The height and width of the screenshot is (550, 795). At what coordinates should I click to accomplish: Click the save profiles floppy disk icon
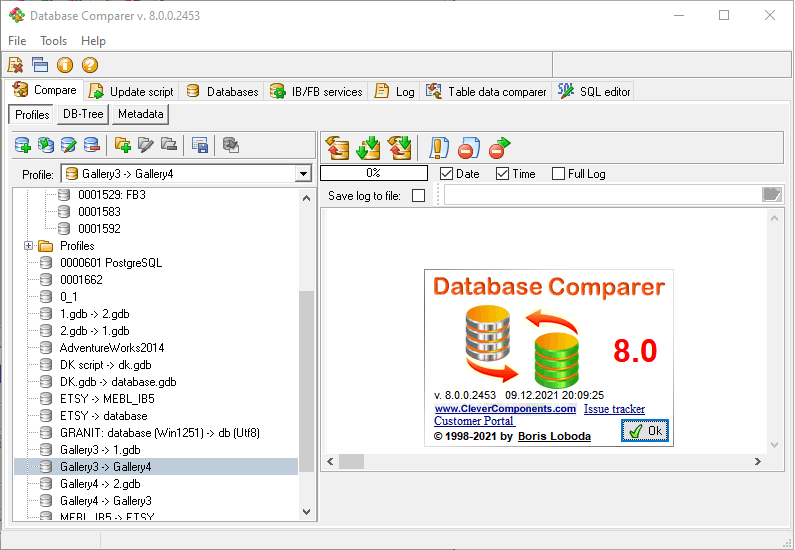click(x=200, y=145)
